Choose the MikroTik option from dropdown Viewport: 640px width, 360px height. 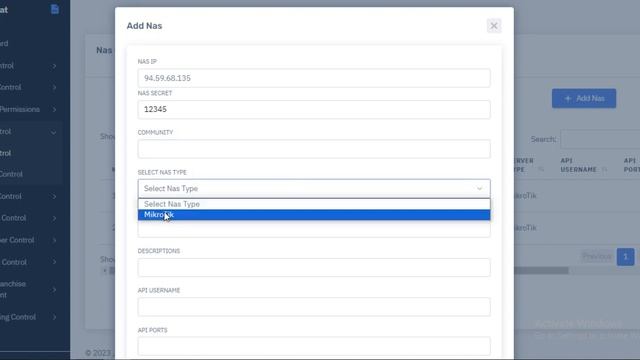click(314, 215)
